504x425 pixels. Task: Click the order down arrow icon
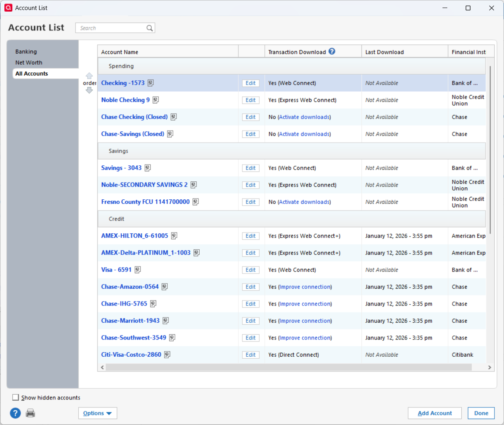tap(89, 90)
